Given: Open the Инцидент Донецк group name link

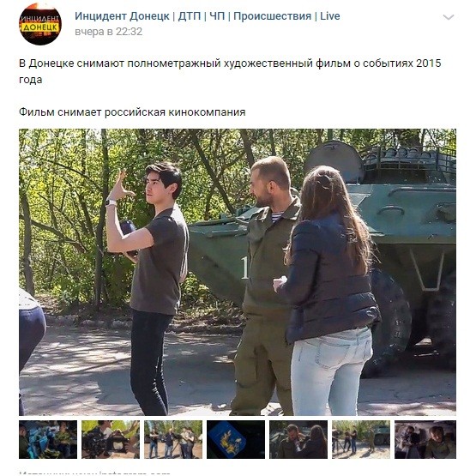Looking at the screenshot, I should coord(207,15).
